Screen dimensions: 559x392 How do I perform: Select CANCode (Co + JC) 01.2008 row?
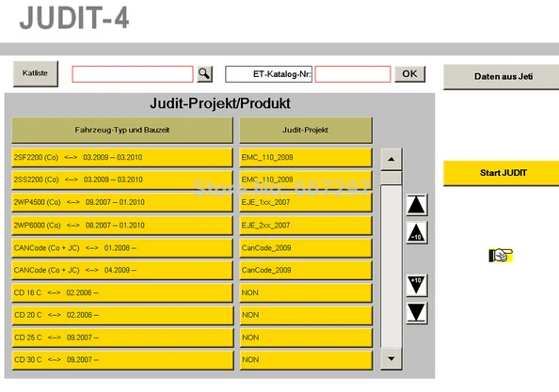[122, 248]
